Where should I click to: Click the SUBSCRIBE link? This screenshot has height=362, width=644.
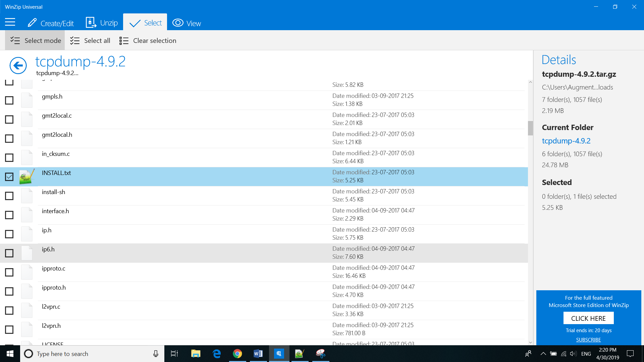pyautogui.click(x=588, y=340)
